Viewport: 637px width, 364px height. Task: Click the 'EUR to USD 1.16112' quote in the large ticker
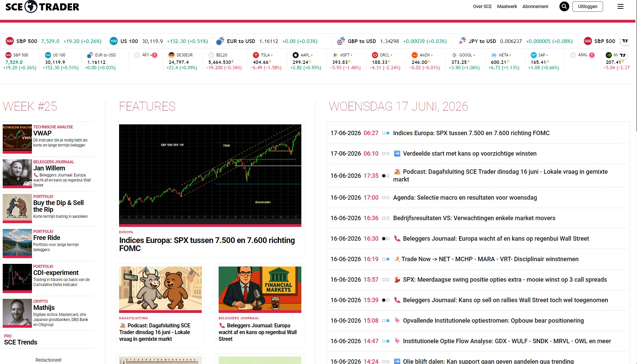click(267, 41)
